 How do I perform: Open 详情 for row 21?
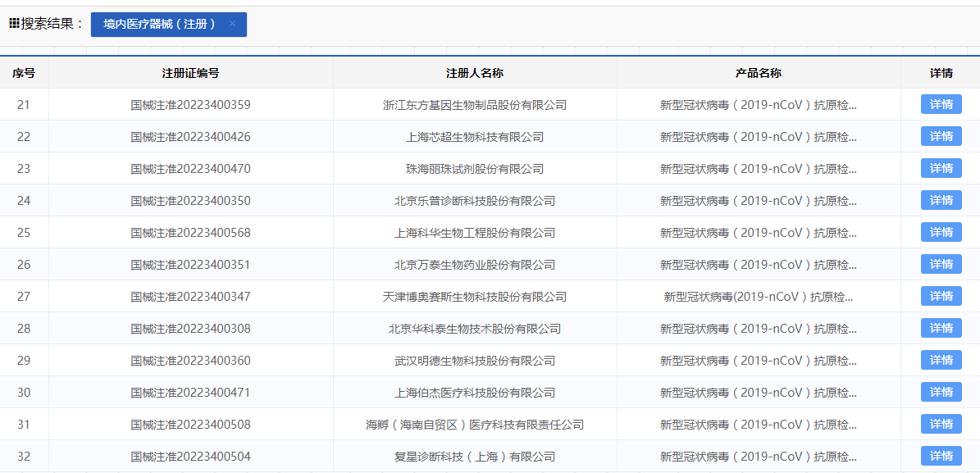(941, 104)
